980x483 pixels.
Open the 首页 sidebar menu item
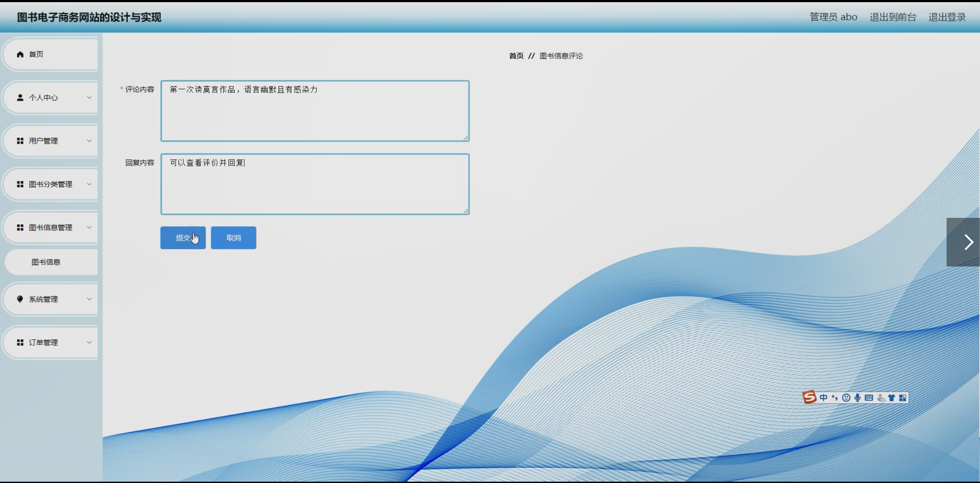tap(50, 54)
